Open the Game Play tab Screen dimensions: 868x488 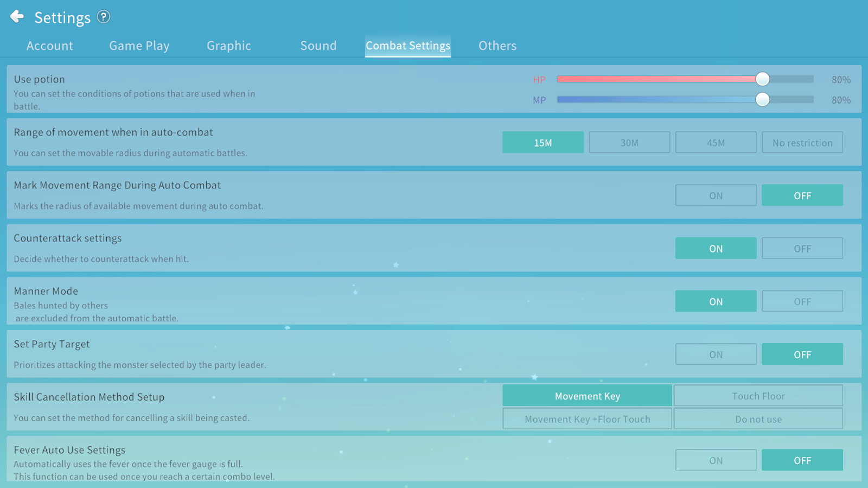click(139, 46)
